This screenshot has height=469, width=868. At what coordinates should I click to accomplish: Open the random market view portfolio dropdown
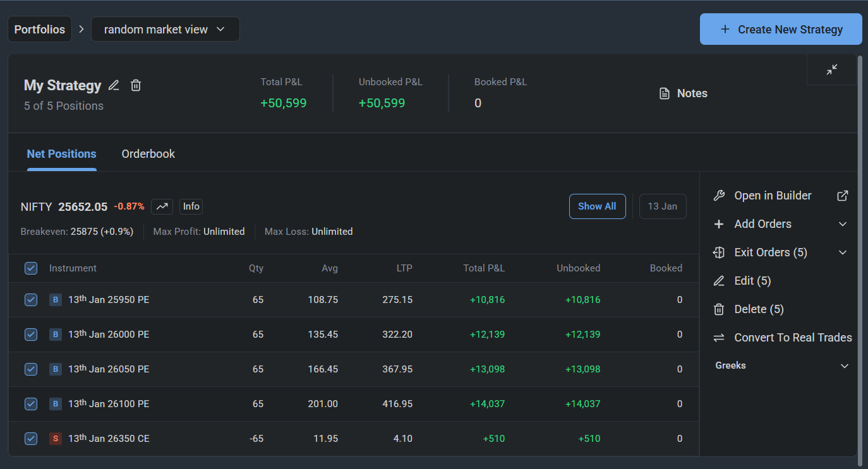click(165, 30)
